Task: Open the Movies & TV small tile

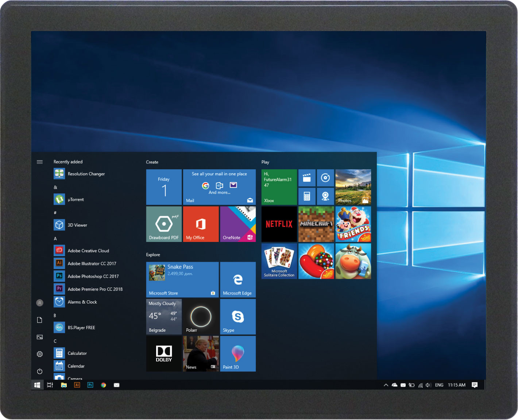Action: click(x=307, y=178)
